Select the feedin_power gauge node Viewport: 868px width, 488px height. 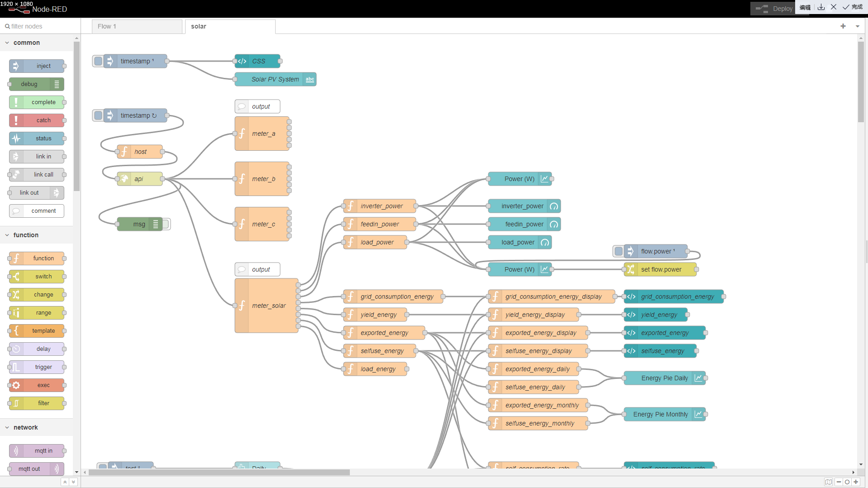click(x=524, y=224)
